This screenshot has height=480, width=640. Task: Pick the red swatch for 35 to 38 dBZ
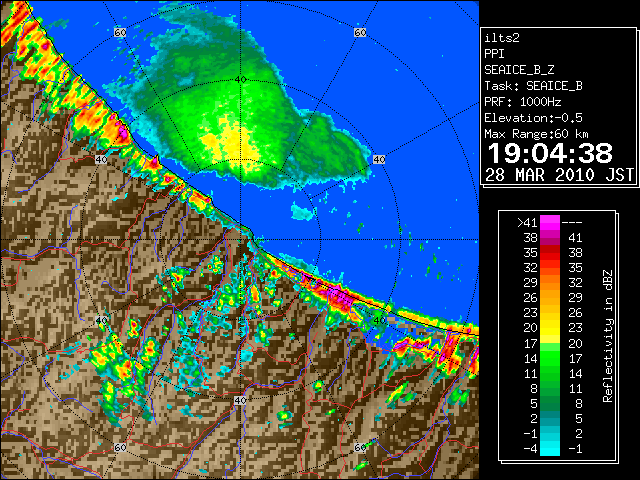[x=550, y=252]
